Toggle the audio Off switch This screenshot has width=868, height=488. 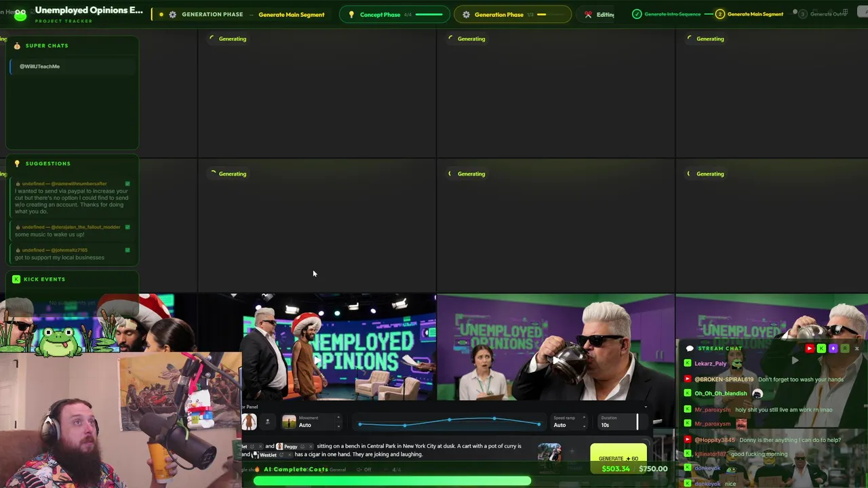(x=365, y=470)
